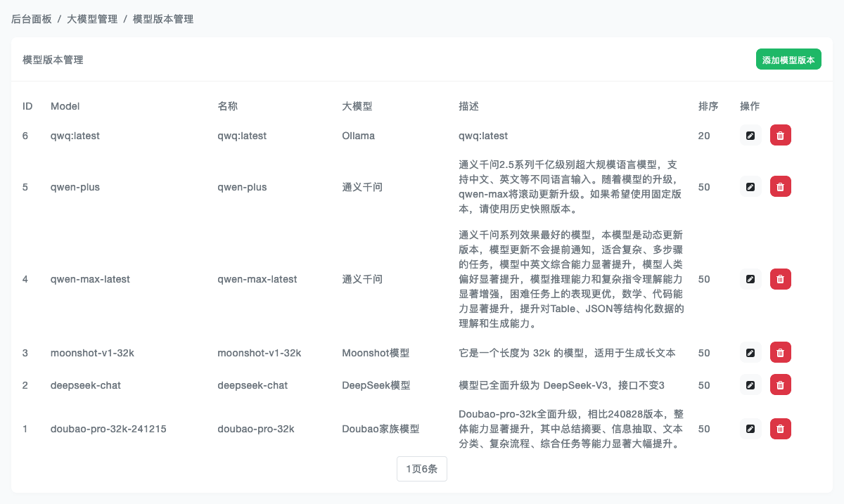This screenshot has height=504, width=844.
Task: Go to 大模型管理 breadcrumb
Action: tap(92, 19)
